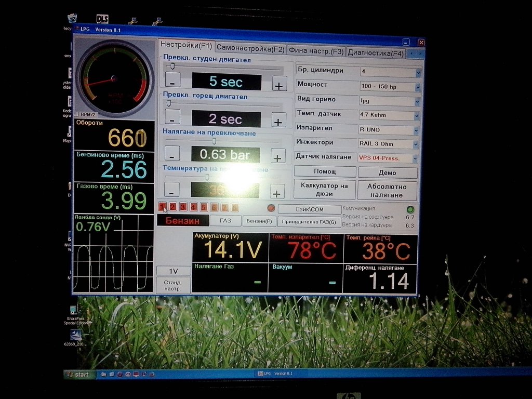Decrease switching pressure with minus button

[172, 154]
